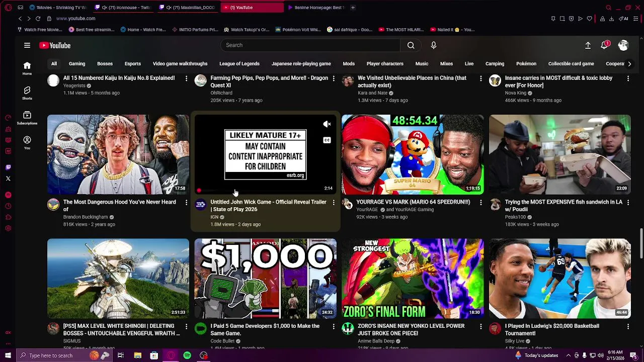Show more filter chips with right arrow
The height and width of the screenshot is (362, 644).
629,64
